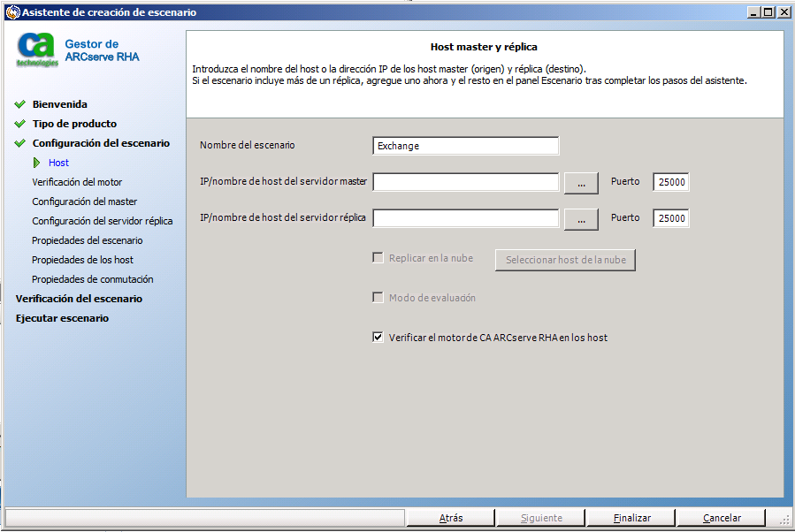
Task: Close the wizard window
Action: click(x=784, y=12)
